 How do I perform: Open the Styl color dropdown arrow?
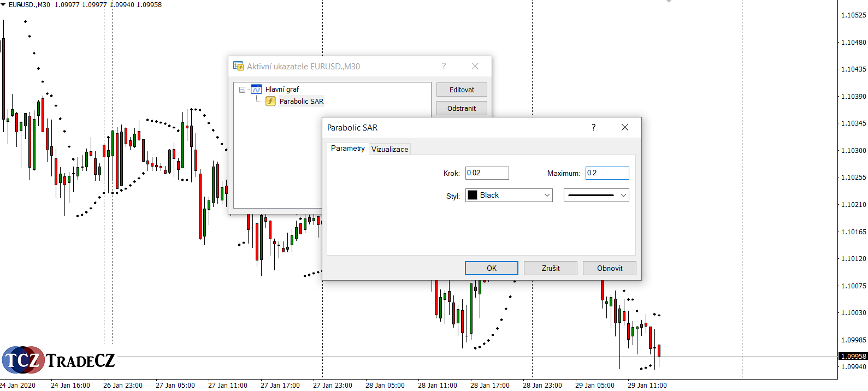[547, 195]
